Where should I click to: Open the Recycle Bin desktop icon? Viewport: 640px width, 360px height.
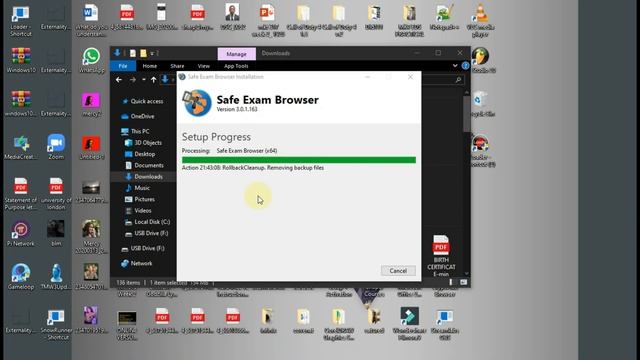[x=480, y=104]
